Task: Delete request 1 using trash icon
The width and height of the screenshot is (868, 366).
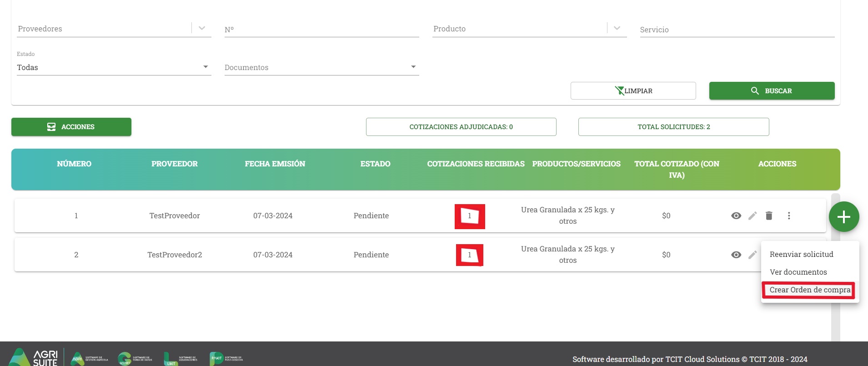Action: [769, 216]
